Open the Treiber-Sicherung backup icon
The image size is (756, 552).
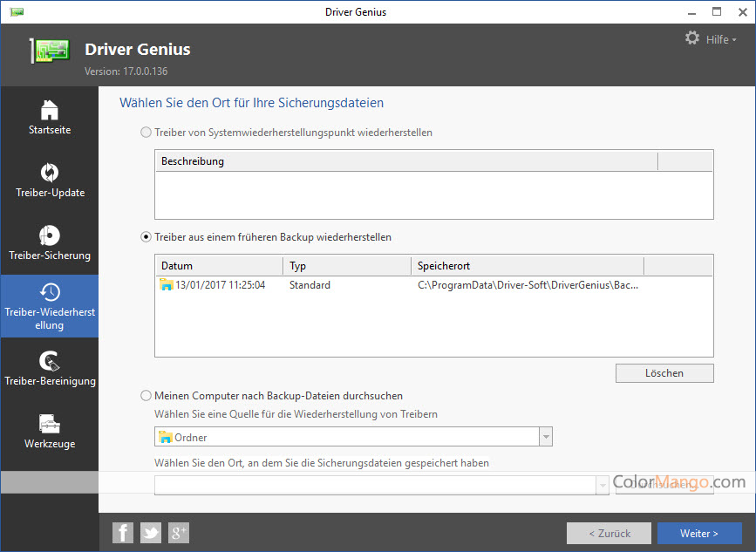49,235
